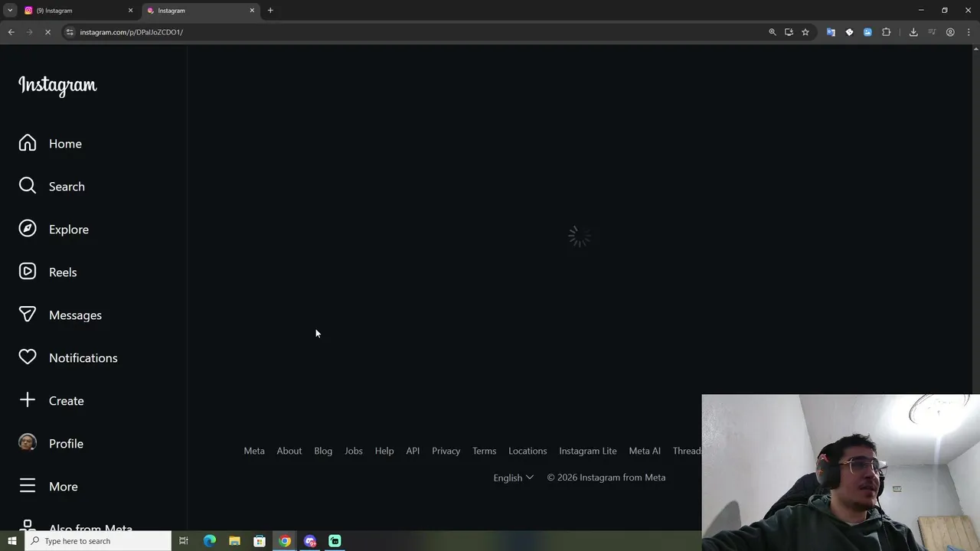Follow the Meta footer link
980x551 pixels.
[x=254, y=451]
